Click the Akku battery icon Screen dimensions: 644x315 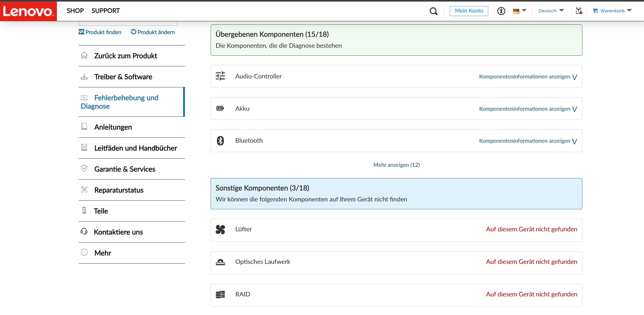[x=220, y=108]
